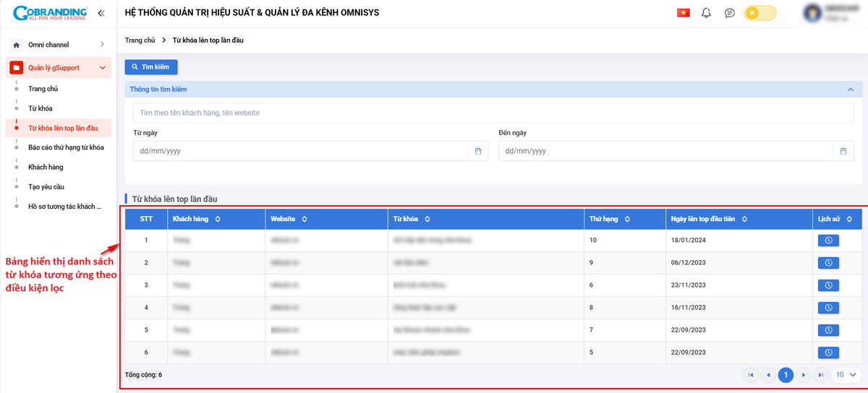This screenshot has height=393, width=868.
Task: Sort table by Khách hàng column
Action: [218, 219]
